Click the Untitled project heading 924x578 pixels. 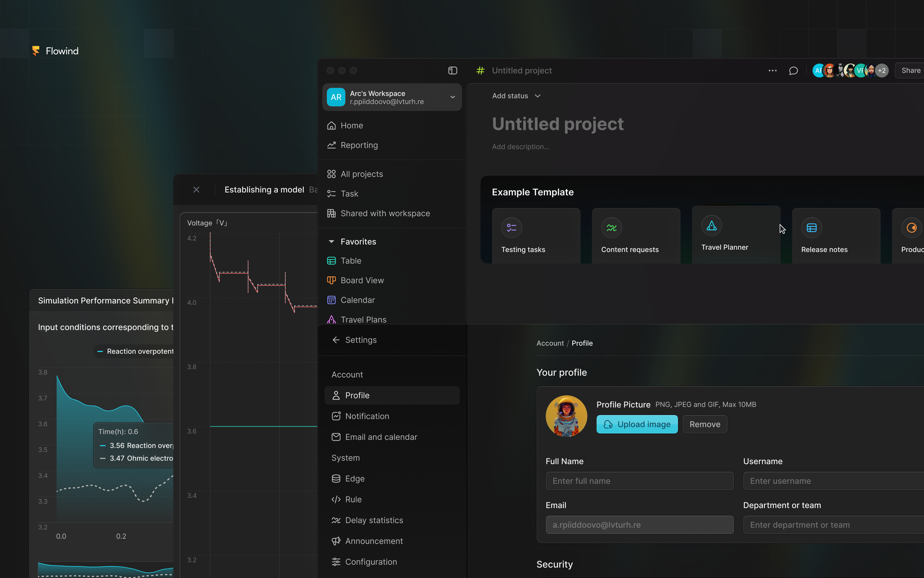[x=558, y=124]
